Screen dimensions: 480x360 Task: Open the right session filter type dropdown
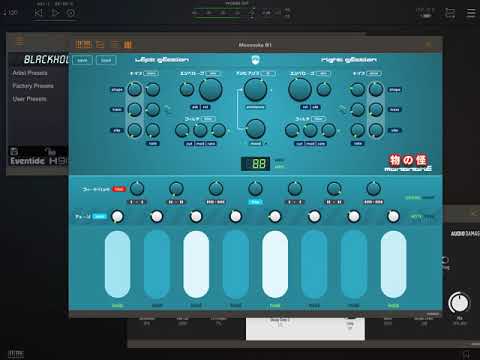tap(319, 119)
